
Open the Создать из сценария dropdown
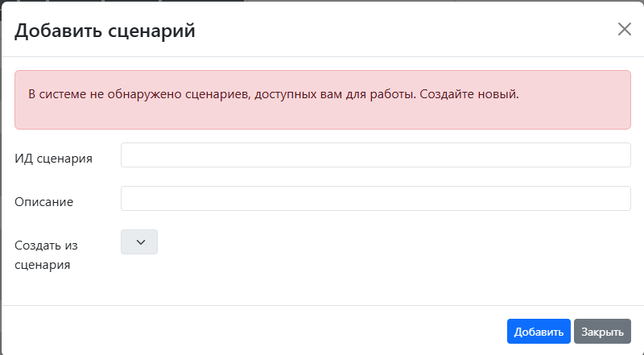[x=139, y=242]
